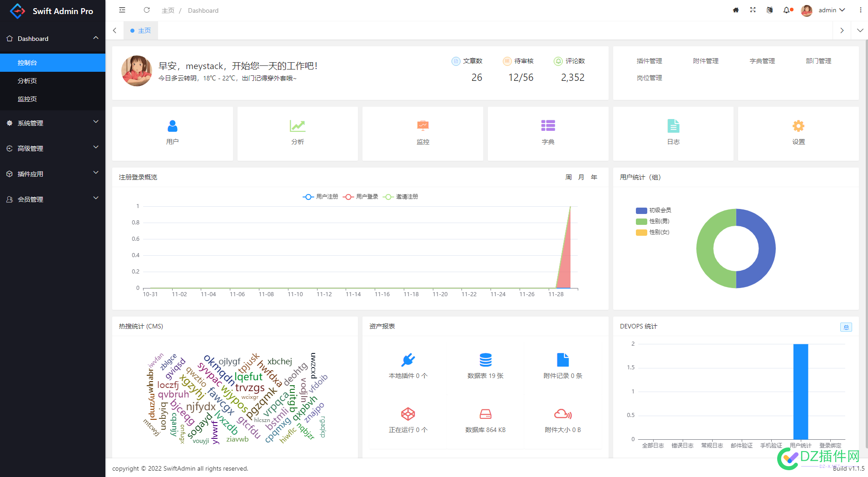Open the 岗位管理 quick link
This screenshot has width=868, height=477.
pos(649,78)
